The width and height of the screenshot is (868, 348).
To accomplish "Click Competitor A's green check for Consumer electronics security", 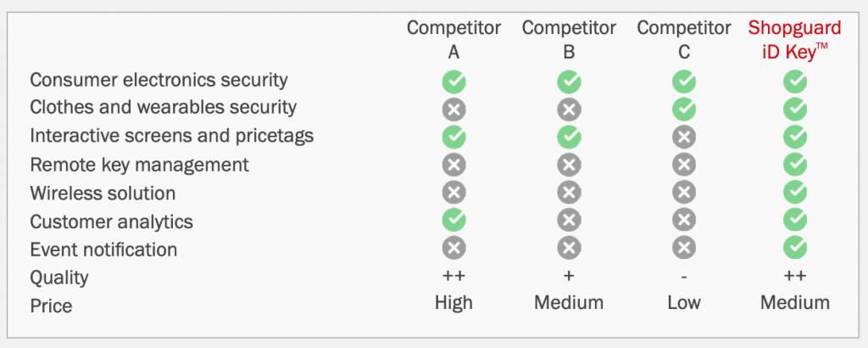I will 453,81.
